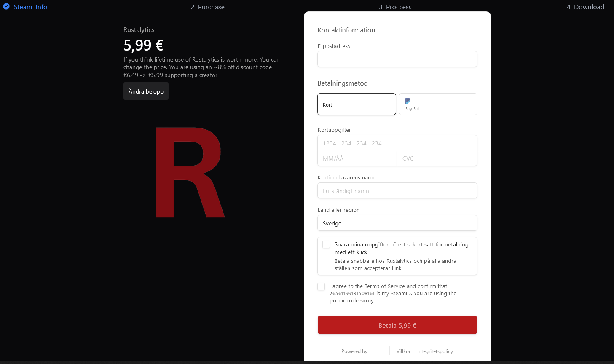Click the 'Betala 5,99 €' pay button
Image resolution: width=614 pixels, height=364 pixels.
coord(397,325)
